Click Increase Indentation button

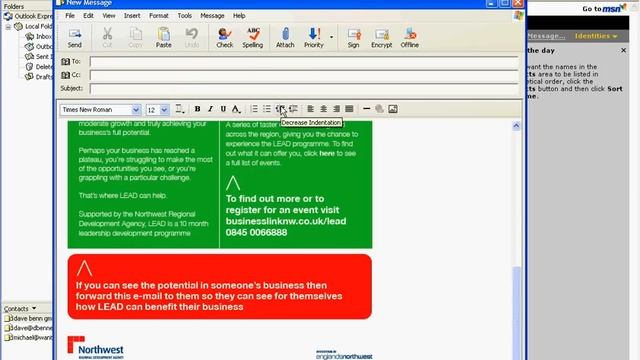pyautogui.click(x=293, y=109)
